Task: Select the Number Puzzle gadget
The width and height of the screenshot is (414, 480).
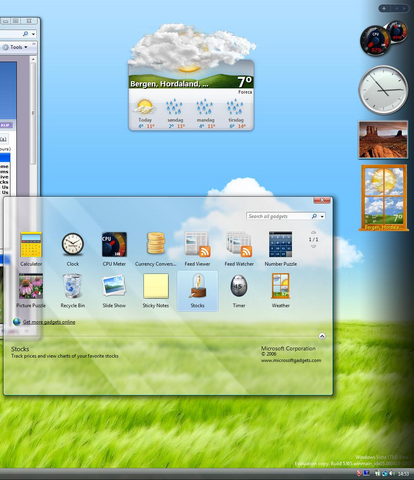Action: pyautogui.click(x=281, y=249)
